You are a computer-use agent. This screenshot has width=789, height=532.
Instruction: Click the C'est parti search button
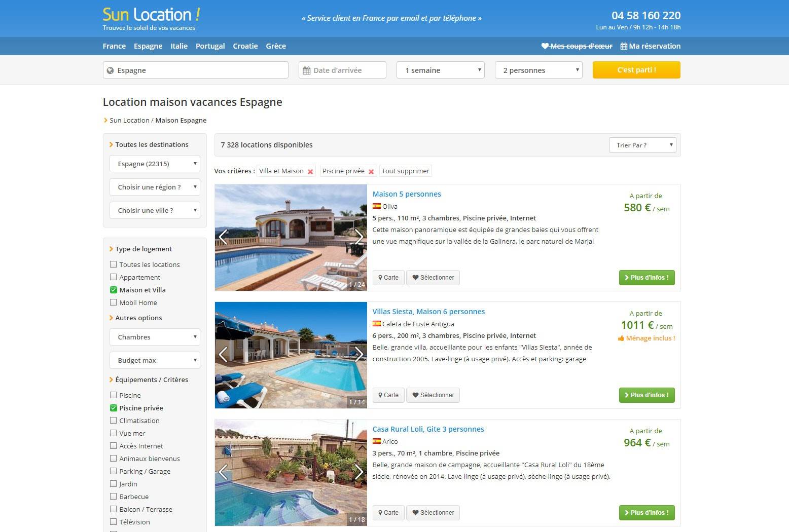636,70
